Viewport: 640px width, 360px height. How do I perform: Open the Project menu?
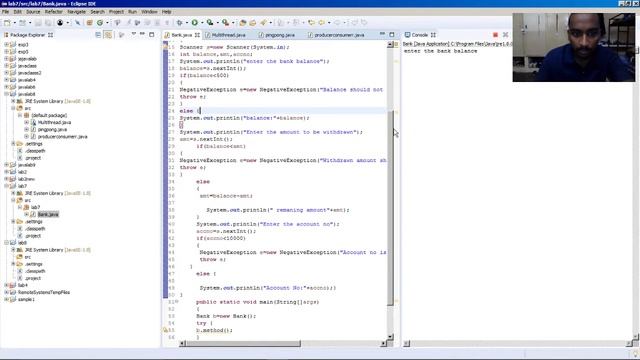(x=116, y=12)
